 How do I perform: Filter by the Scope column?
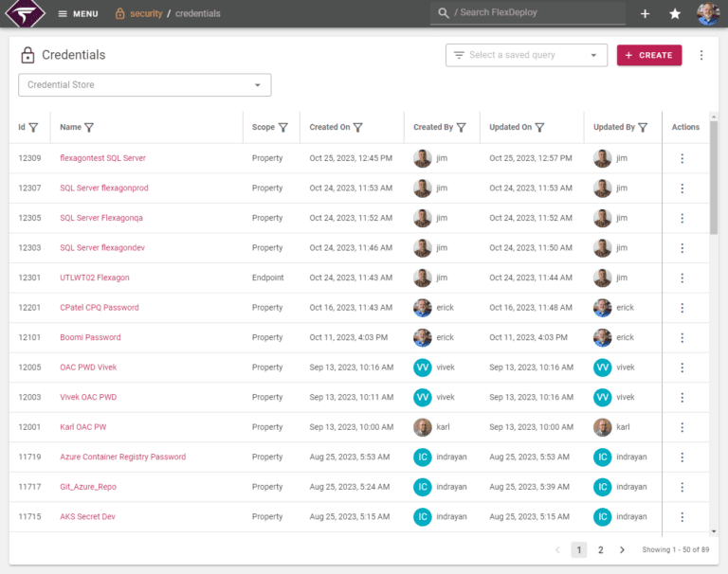click(283, 127)
